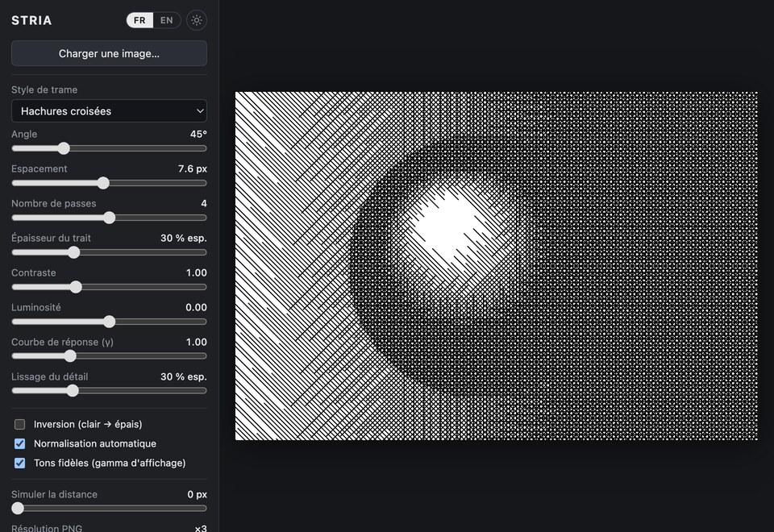Click the Nombre de passes slider

[x=109, y=218]
